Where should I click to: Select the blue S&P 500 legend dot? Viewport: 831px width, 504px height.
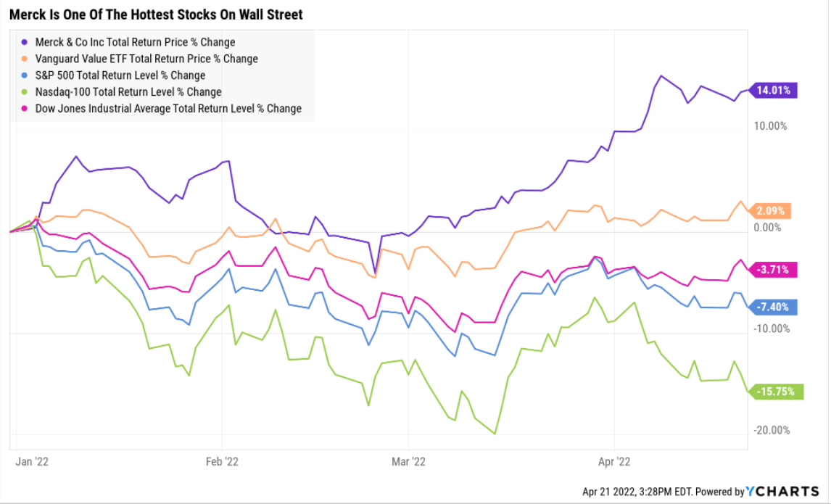click(x=25, y=75)
